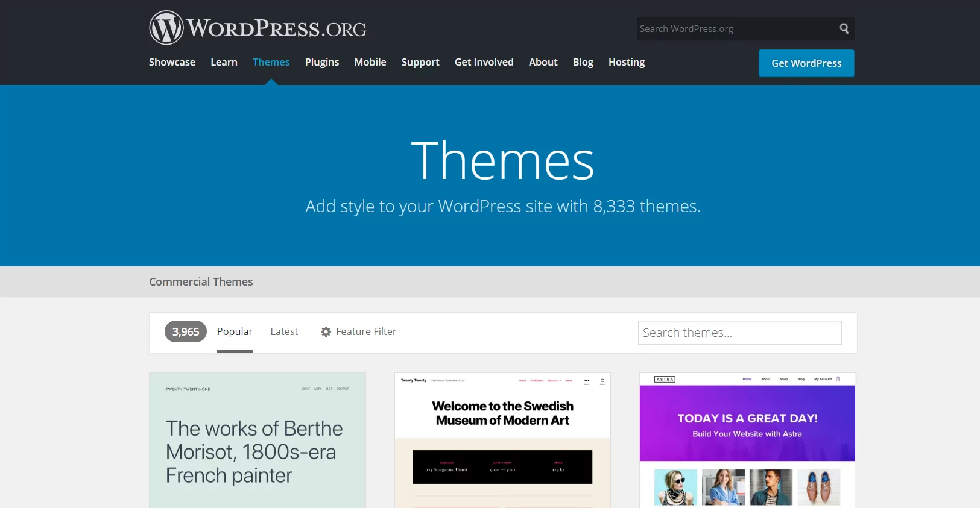Go to the Learn section
The image size is (980, 508).
pos(224,62)
